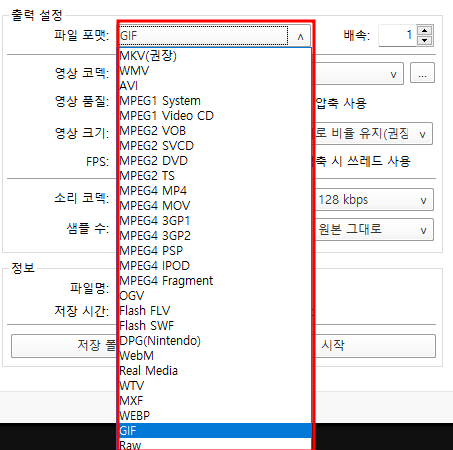Select MPEG4 3GP2 format

coord(215,236)
